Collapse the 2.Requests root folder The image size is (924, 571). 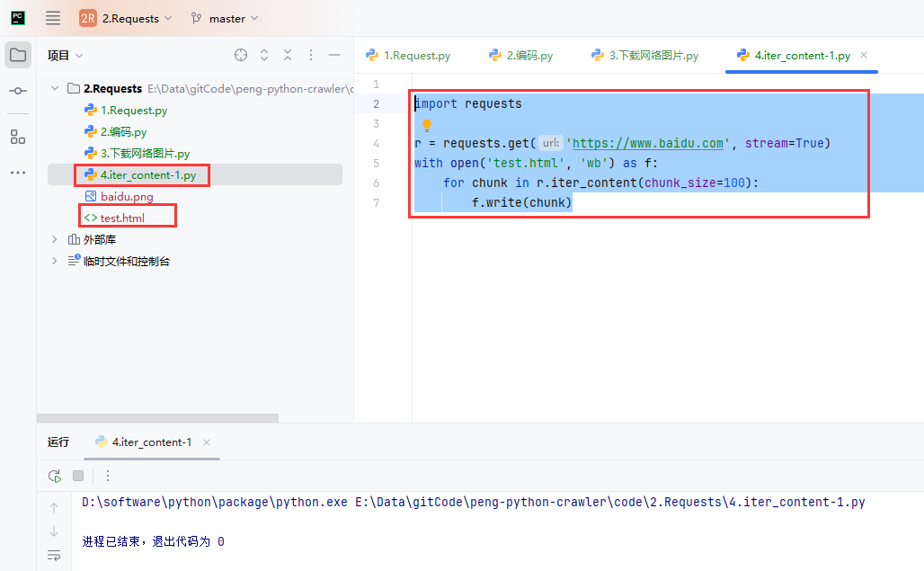(55, 88)
